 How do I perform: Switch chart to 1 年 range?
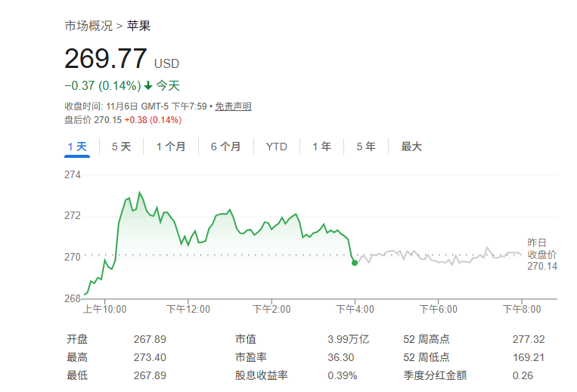[x=322, y=147]
